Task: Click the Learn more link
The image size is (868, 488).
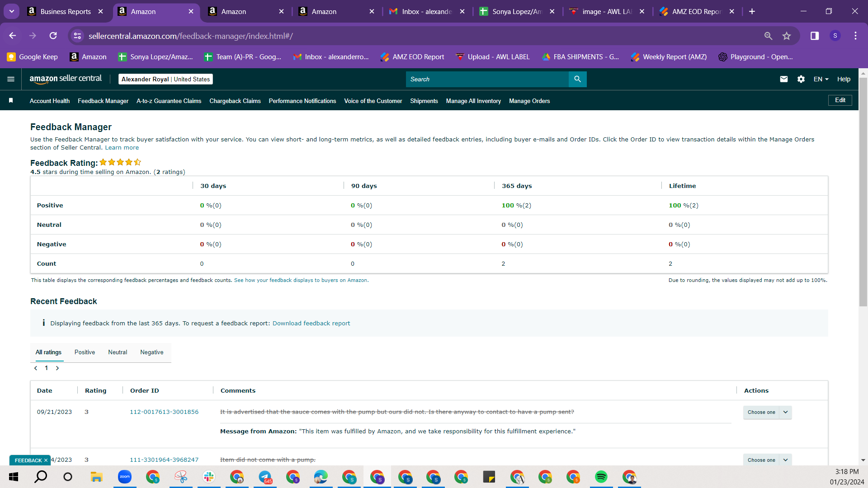Action: point(122,148)
